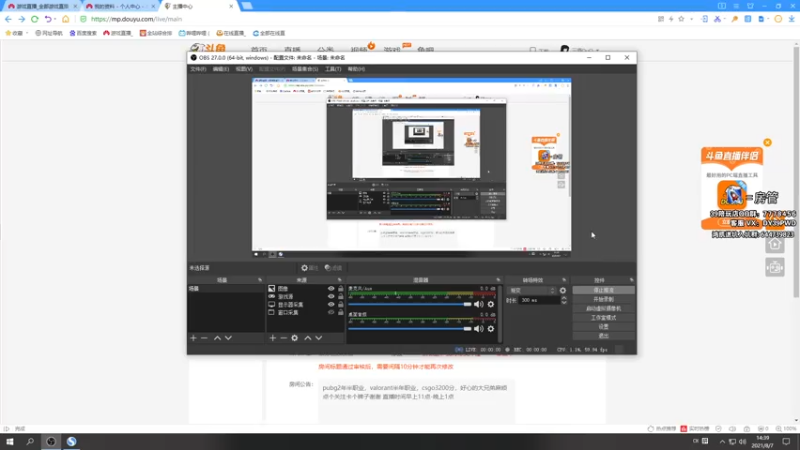Remove the selected scene with the minus icon
The height and width of the screenshot is (450, 800).
click(204, 338)
